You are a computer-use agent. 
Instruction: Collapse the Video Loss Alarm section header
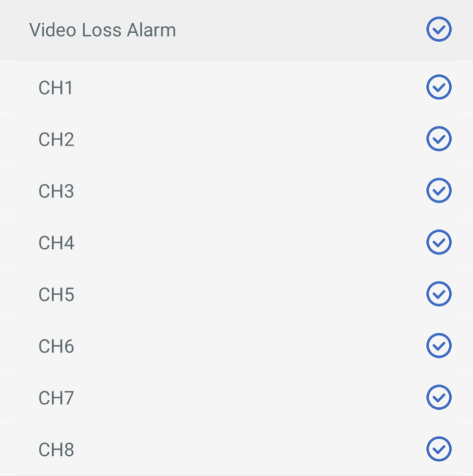pyautogui.click(x=266, y=30)
